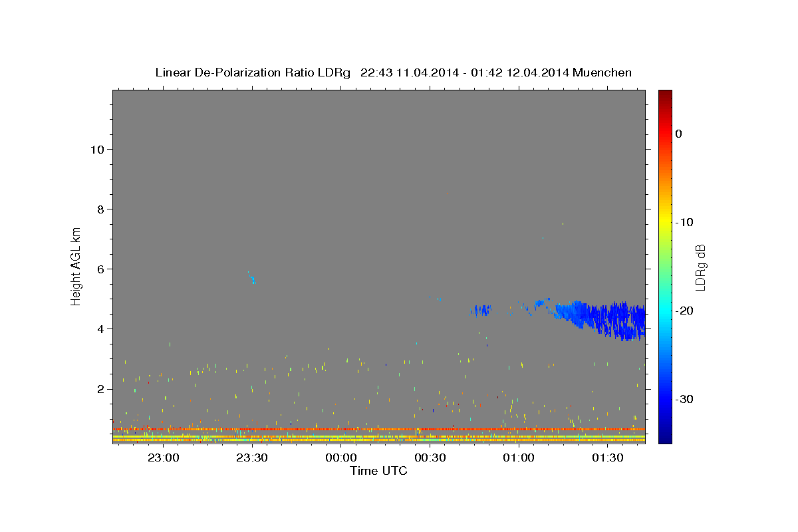Screen dimensions: 798x532
Task: Click the height tick label 2
Action: click(x=100, y=389)
